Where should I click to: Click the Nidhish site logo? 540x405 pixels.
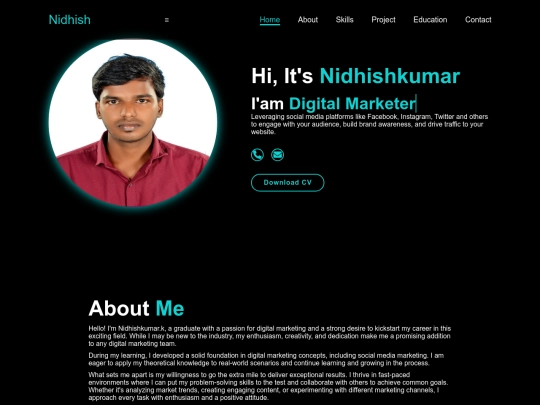click(x=70, y=20)
